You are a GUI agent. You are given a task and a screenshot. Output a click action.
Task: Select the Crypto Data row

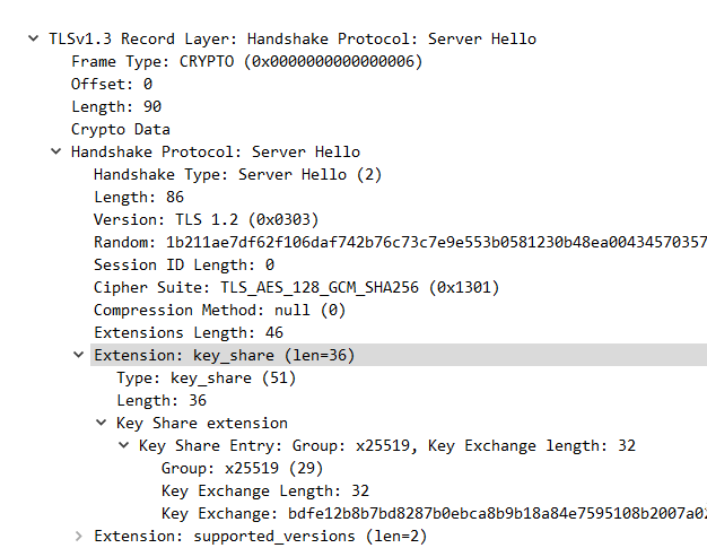[120, 129]
